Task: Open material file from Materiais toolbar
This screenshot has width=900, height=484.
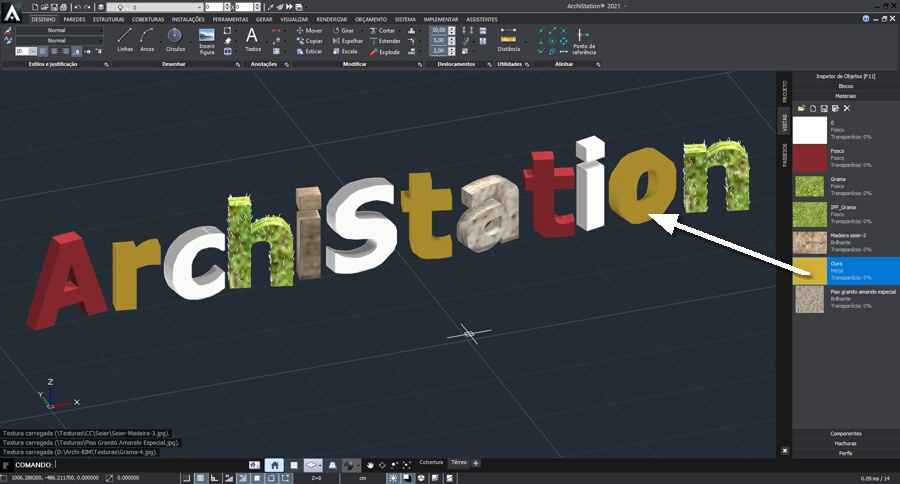Action: 801,108
